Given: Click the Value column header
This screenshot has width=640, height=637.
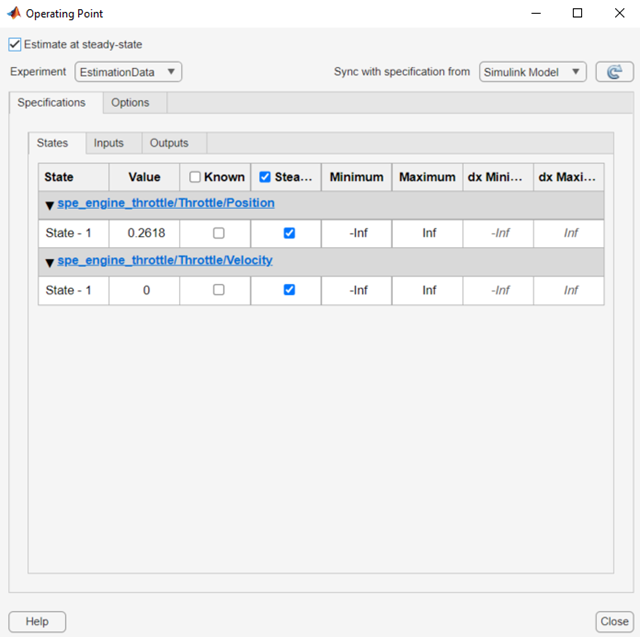Looking at the screenshot, I should 144,177.
